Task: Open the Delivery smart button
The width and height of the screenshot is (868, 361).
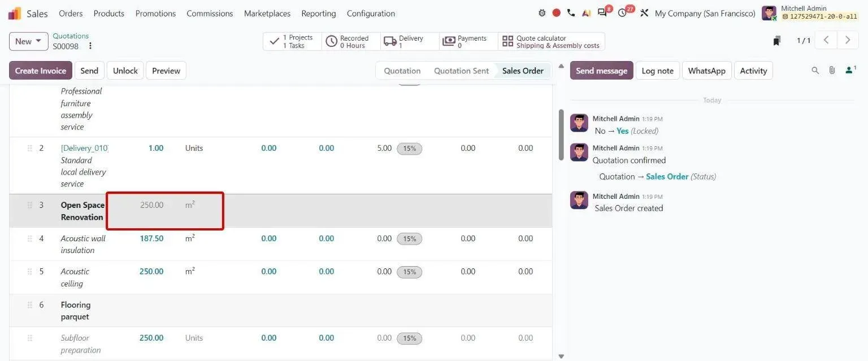Action: [410, 41]
